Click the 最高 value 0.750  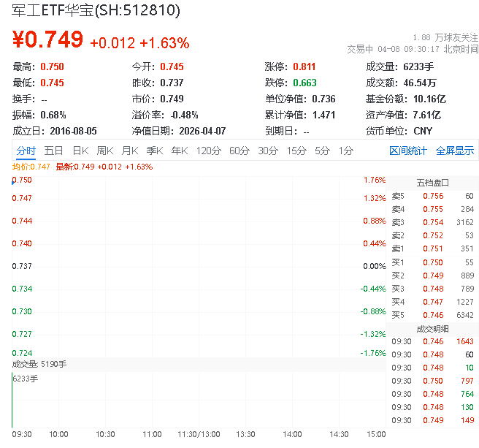tap(53, 67)
